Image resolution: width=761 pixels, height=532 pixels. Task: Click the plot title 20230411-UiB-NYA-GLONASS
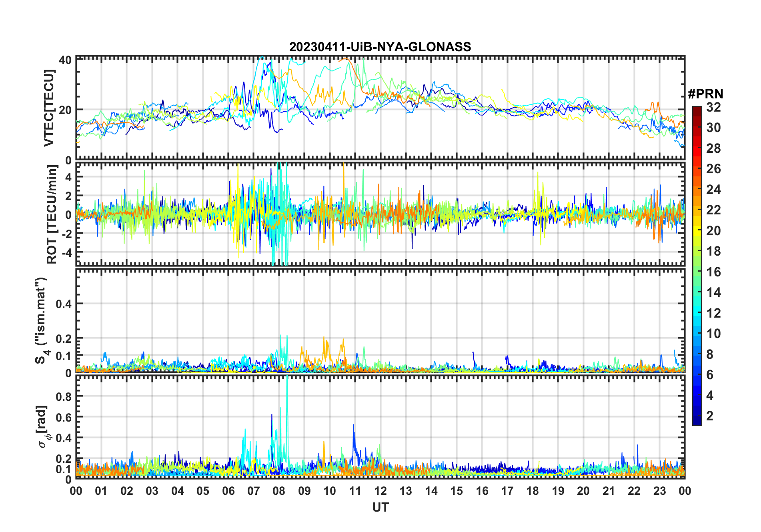click(x=380, y=47)
